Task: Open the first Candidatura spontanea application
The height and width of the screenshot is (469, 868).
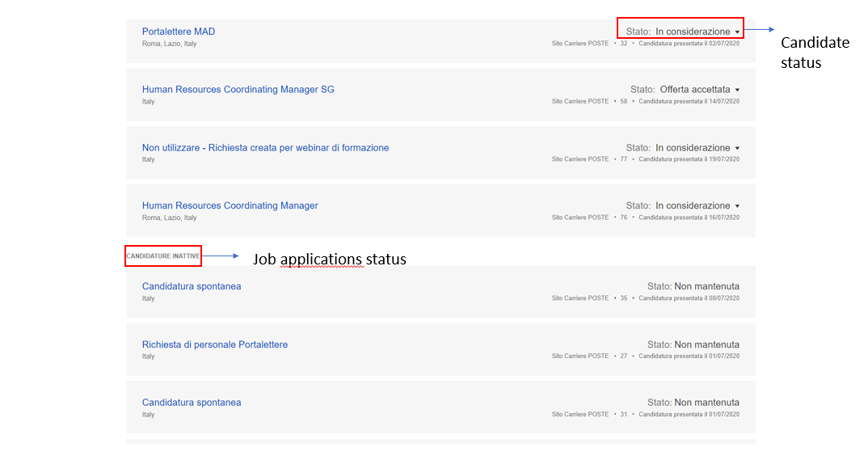Action: (x=191, y=285)
